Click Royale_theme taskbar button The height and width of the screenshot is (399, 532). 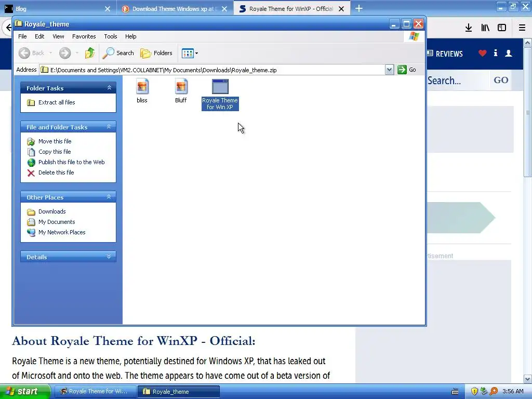pos(179,392)
